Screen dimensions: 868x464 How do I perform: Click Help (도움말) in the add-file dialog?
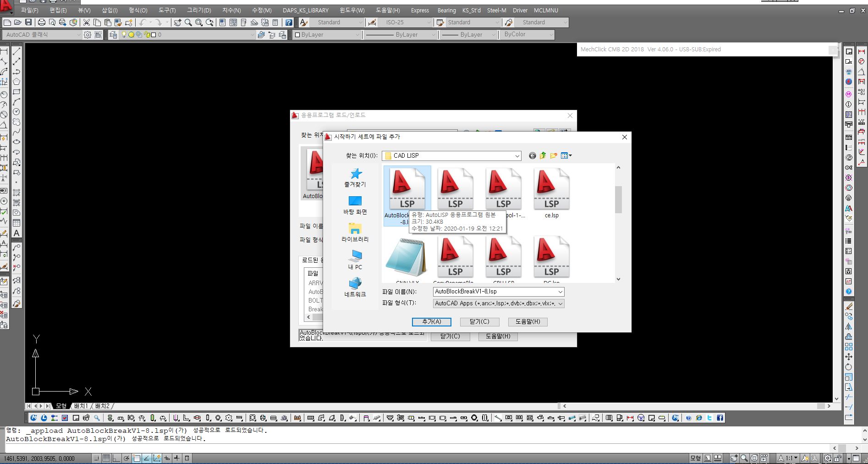[x=527, y=322]
